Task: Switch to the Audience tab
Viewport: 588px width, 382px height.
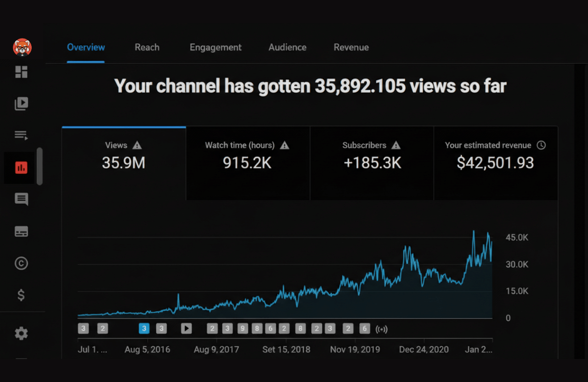Action: coord(288,47)
